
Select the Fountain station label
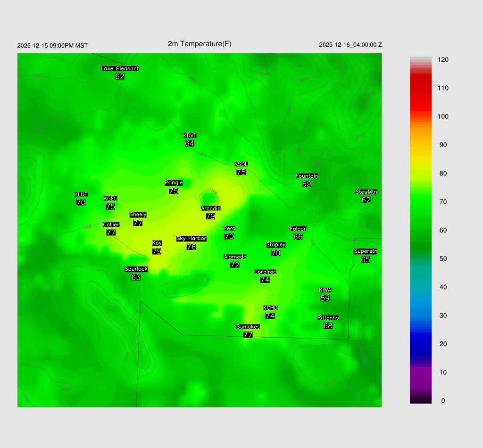click(x=307, y=176)
